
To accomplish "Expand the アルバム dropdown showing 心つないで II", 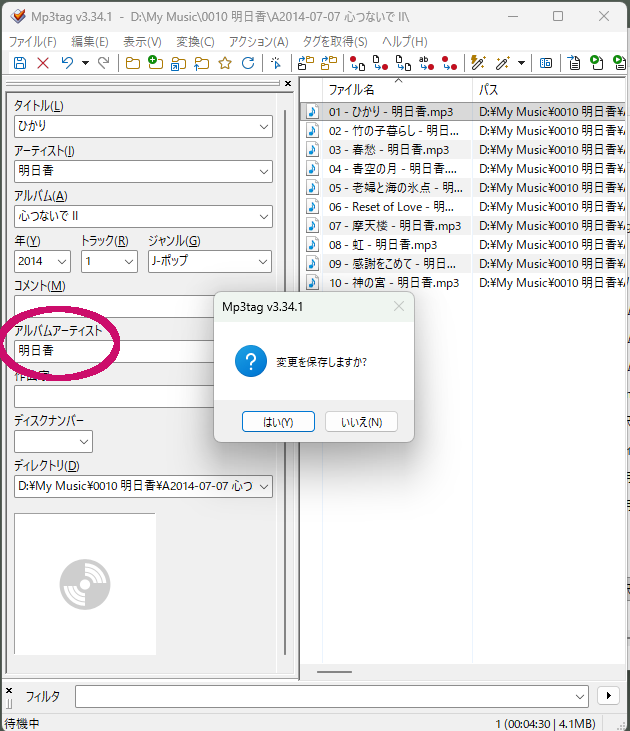I will point(264,217).
